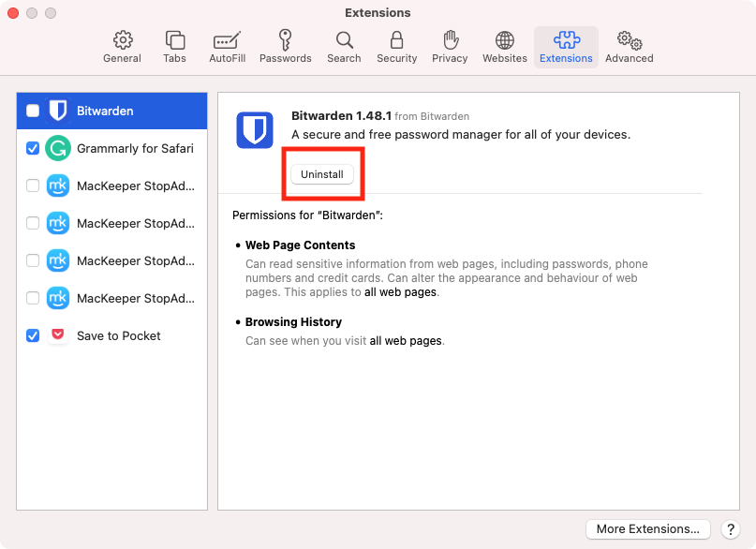
Task: Select the Extensions puzzle piece icon
Action: coord(567,40)
